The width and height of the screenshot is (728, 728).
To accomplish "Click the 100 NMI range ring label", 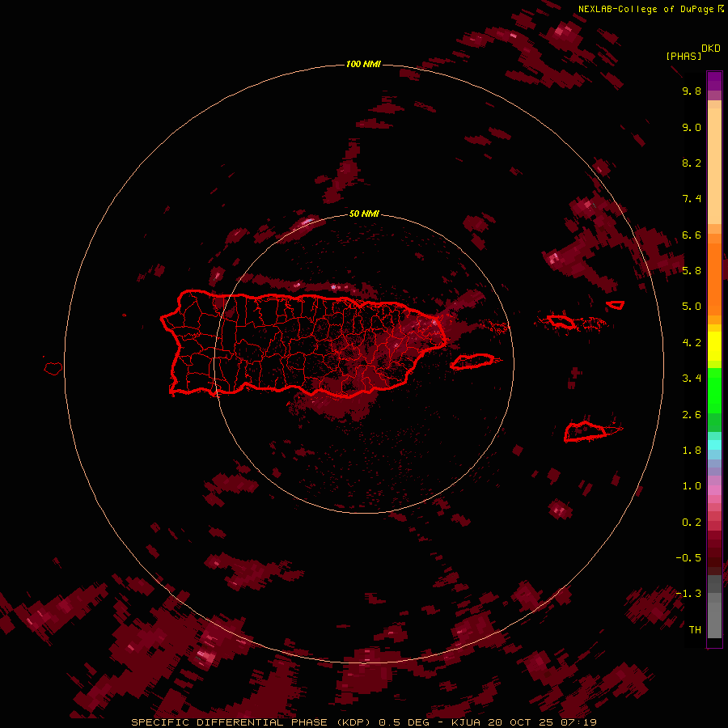I will (363, 64).
